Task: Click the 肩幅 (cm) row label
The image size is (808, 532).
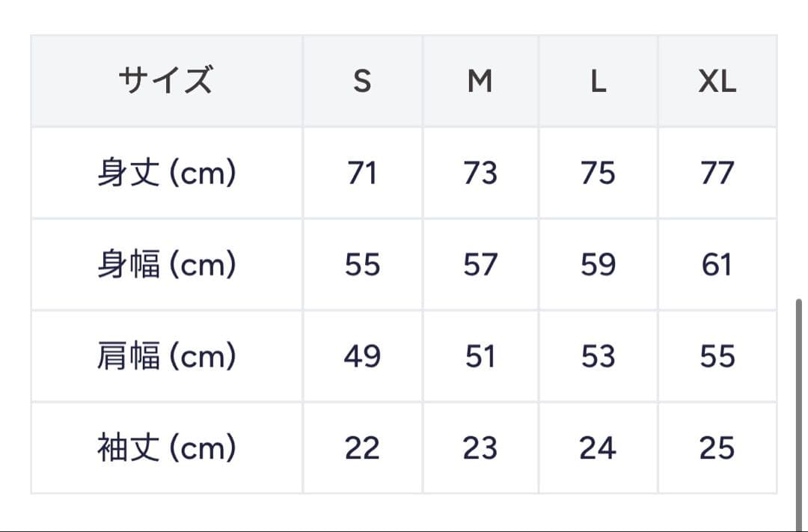Action: pyautogui.click(x=166, y=356)
